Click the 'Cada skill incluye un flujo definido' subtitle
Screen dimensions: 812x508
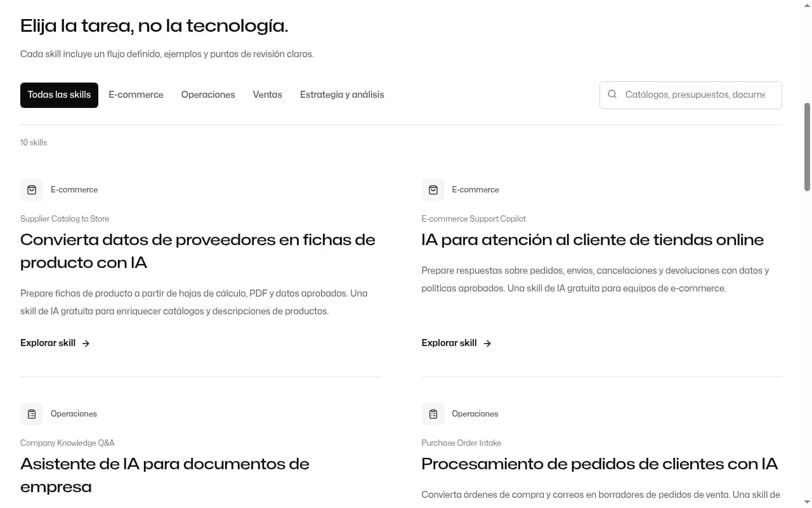[167, 55]
